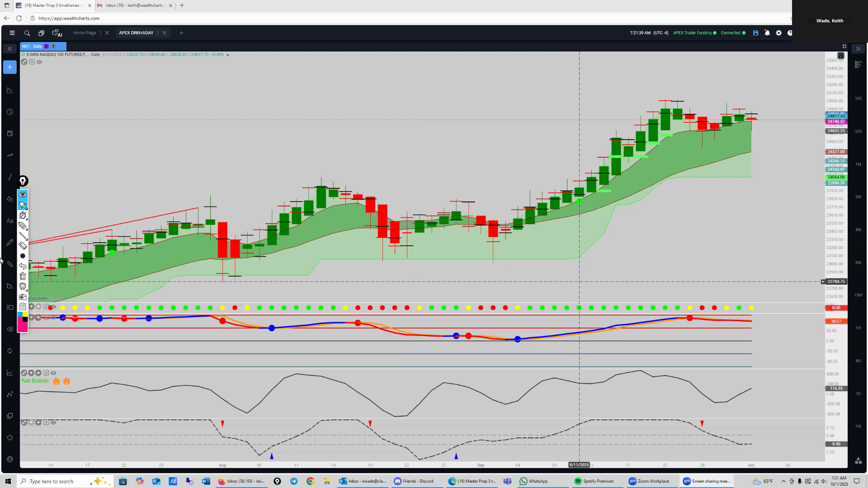Take a screenshot with the camera icon
This screenshot has height=488, width=868.
[x=23, y=297]
